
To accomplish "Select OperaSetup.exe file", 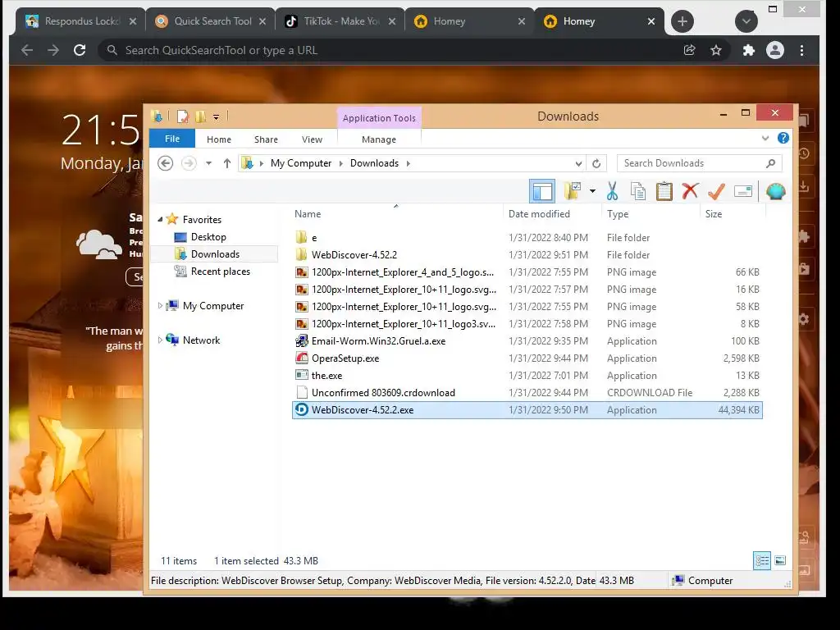I will (527, 358).
